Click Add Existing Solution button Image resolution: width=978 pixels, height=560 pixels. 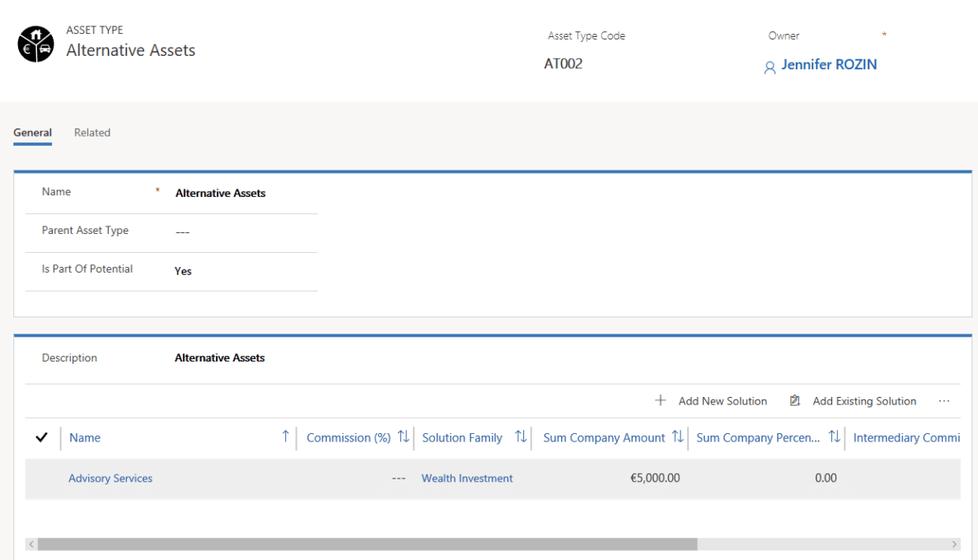pyautogui.click(x=853, y=401)
